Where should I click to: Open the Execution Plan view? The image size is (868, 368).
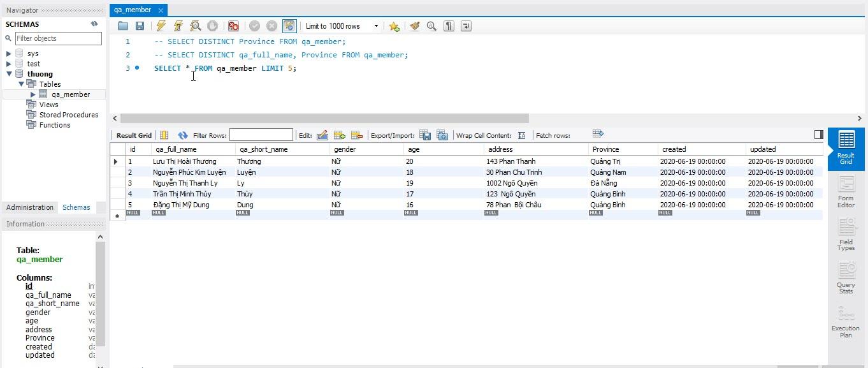click(x=846, y=322)
